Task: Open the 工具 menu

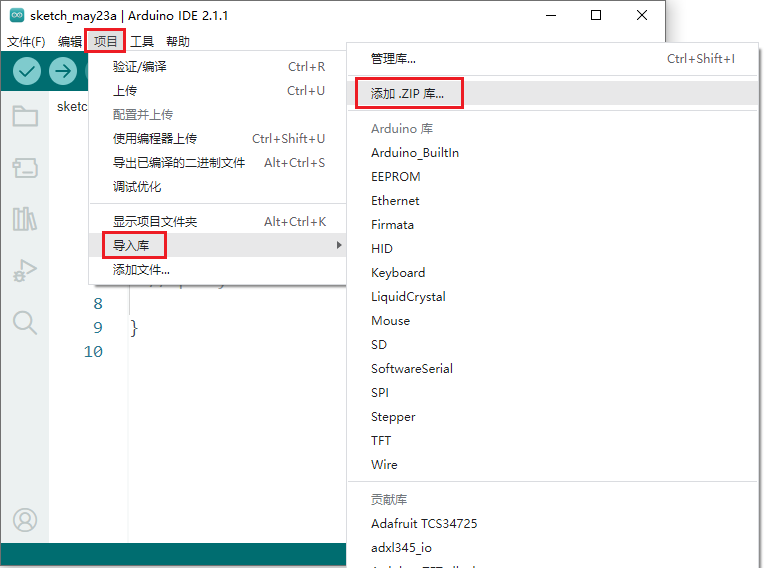Action: point(142,41)
